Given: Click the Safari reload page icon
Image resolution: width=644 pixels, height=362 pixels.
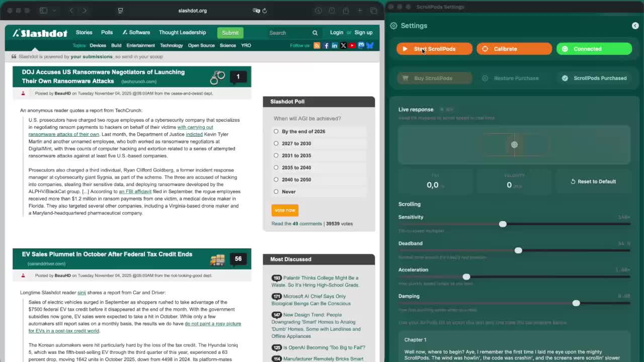Looking at the screenshot, I should (x=265, y=11).
